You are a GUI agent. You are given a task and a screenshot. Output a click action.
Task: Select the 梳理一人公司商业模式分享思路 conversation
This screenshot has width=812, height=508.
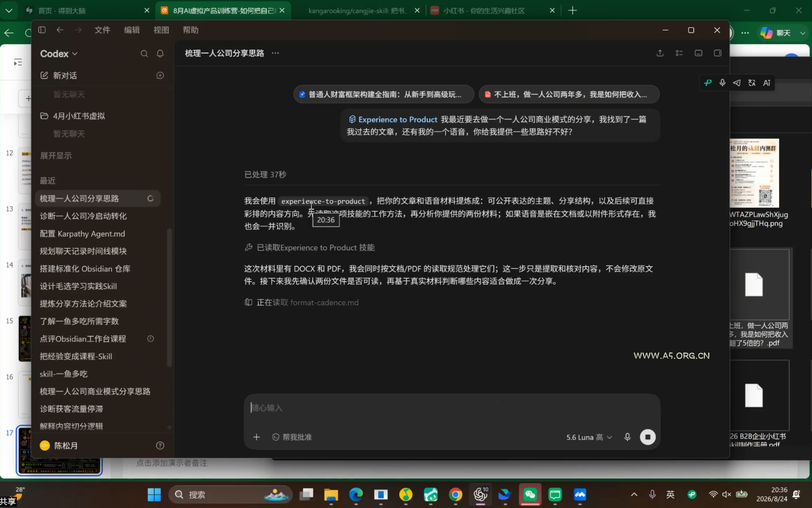(x=97, y=391)
